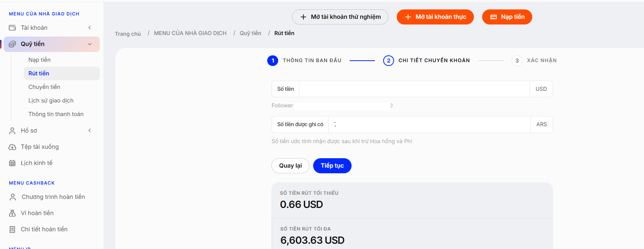The width and height of the screenshot is (644, 249).
Task: Click Mở tài khoản thử nghiệm button
Action: 340,17
